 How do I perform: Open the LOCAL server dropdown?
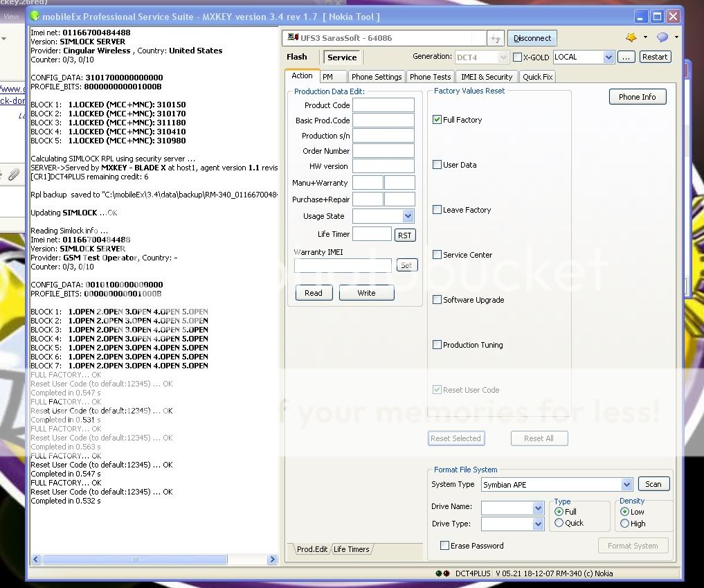(608, 57)
